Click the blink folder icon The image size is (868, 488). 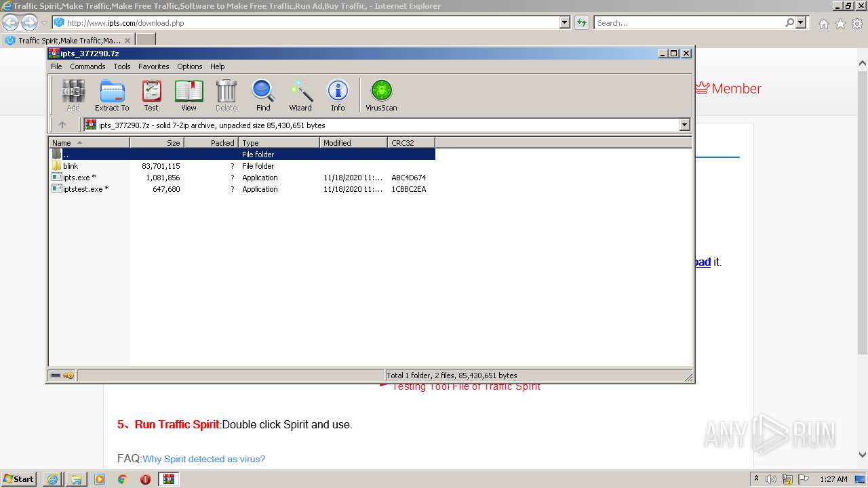pos(57,166)
